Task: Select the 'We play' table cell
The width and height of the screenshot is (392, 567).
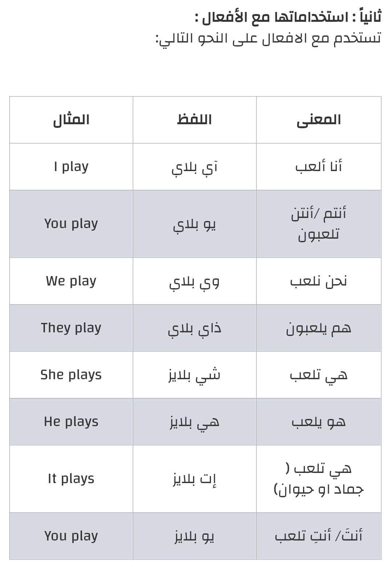Action: 71,281
